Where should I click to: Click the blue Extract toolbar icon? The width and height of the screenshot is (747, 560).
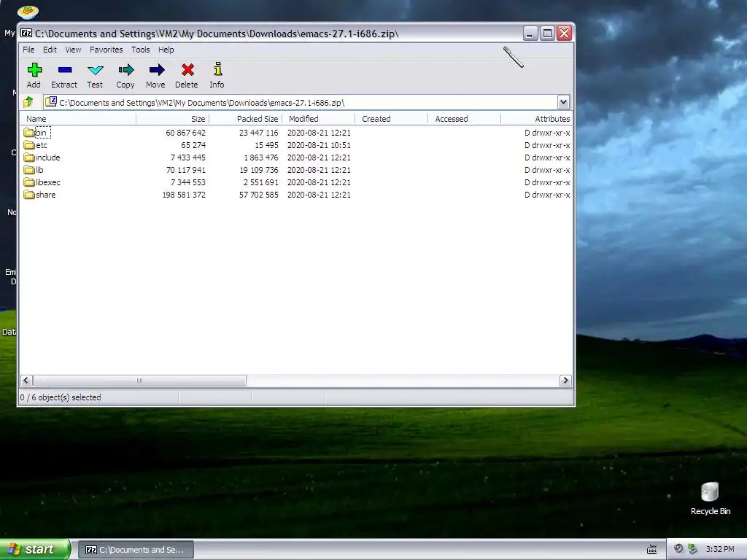pos(65,70)
